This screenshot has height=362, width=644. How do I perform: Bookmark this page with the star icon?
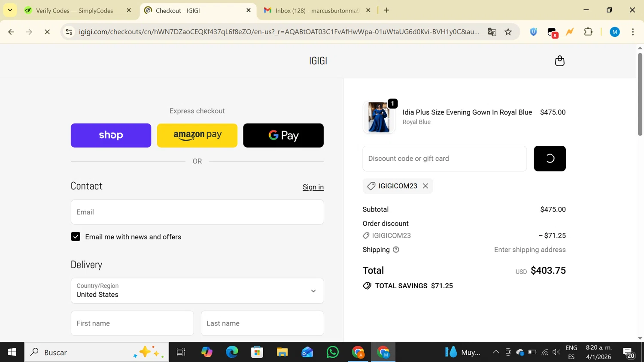pyautogui.click(x=508, y=32)
